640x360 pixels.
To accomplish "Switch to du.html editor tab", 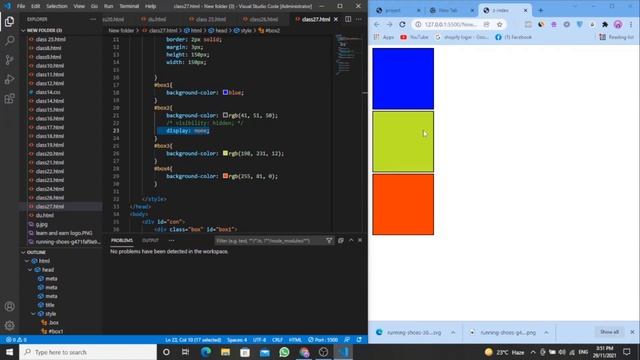I will point(156,19).
